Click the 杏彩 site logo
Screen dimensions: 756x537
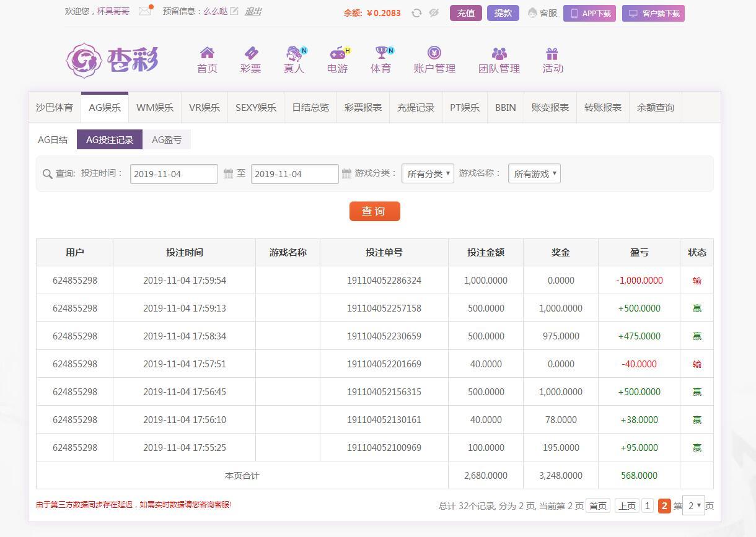coord(112,60)
